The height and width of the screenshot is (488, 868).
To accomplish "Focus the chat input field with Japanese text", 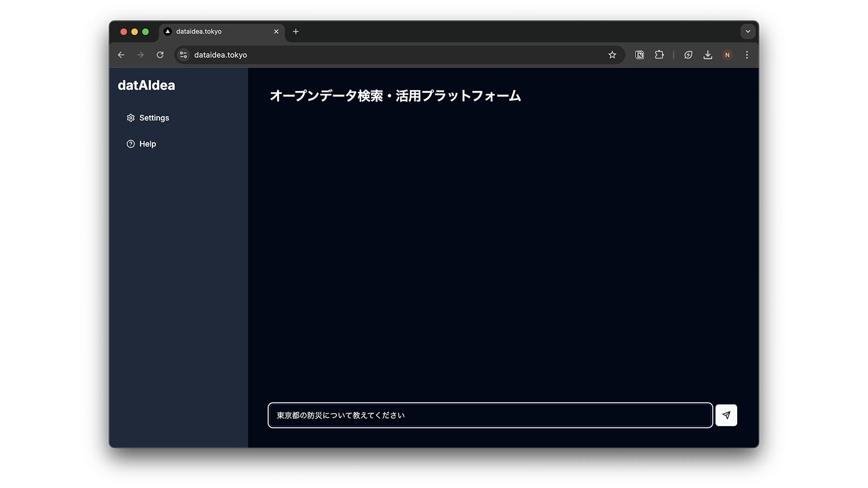I will tap(490, 415).
